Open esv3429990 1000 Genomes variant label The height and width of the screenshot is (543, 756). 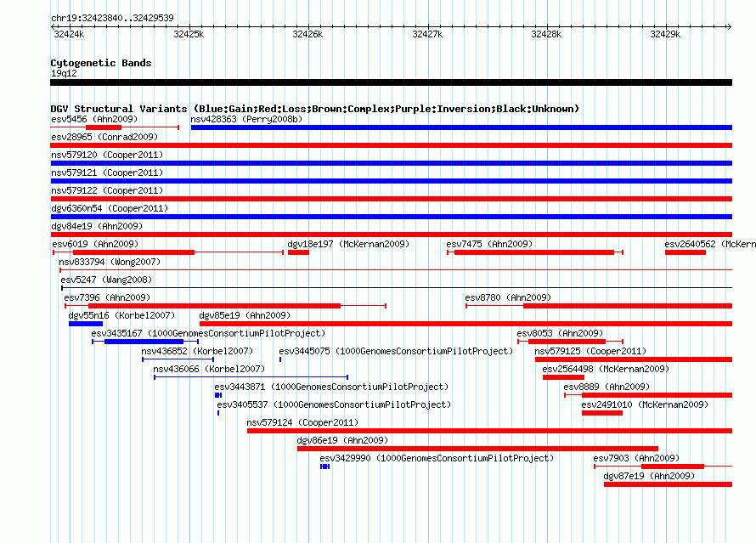[x=437, y=458]
